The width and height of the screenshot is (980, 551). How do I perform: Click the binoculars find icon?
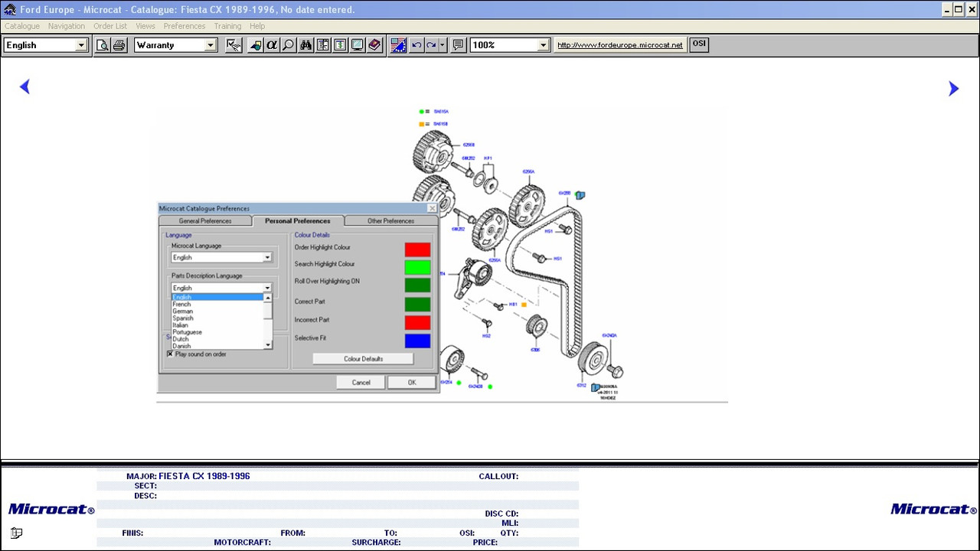(x=306, y=45)
